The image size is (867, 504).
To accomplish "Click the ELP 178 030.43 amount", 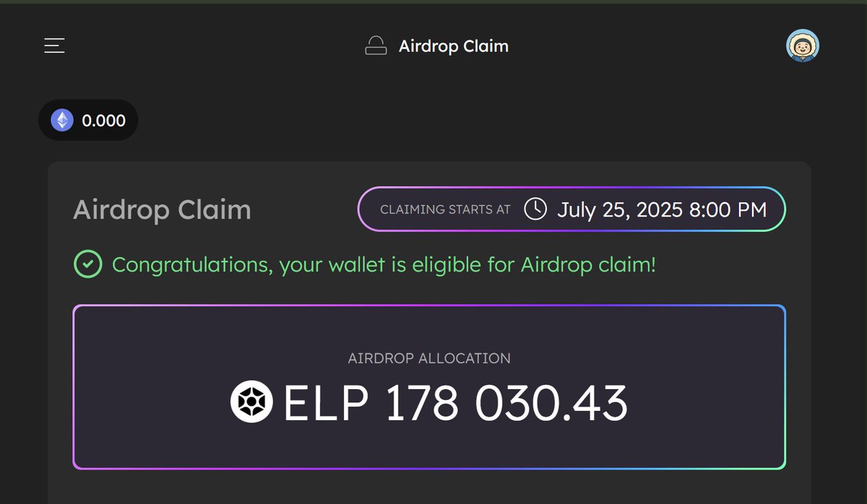I will click(455, 403).
